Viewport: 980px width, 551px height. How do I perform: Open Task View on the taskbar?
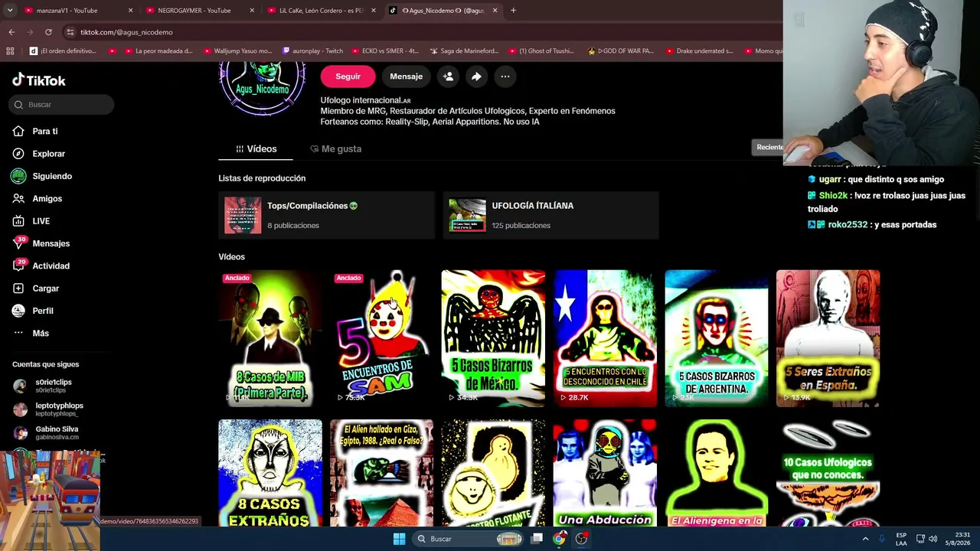[x=537, y=539]
